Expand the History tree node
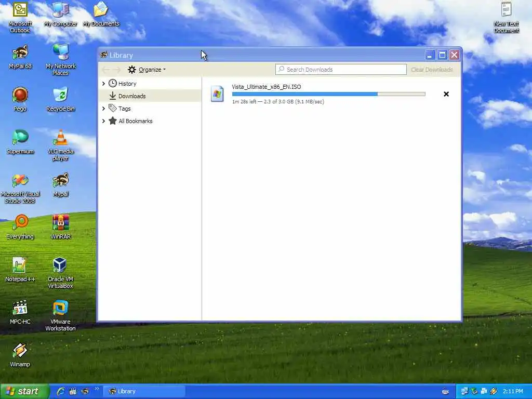The image size is (532, 399). [x=103, y=84]
